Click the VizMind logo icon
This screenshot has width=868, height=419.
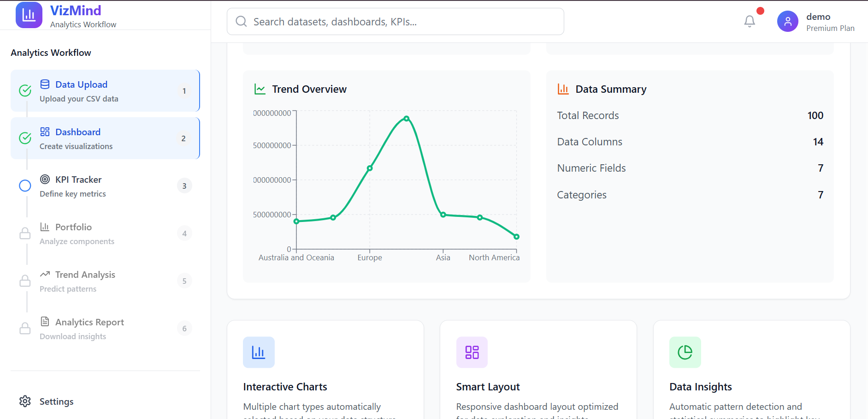click(29, 15)
